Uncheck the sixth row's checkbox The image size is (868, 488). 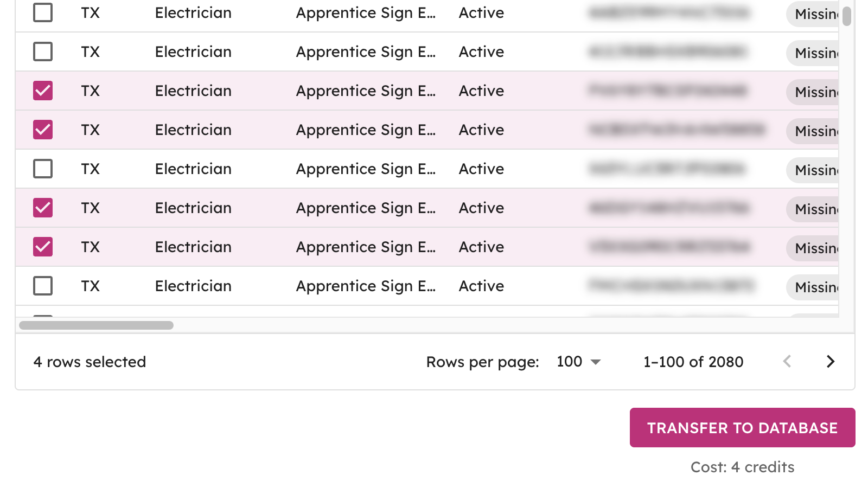(x=43, y=208)
